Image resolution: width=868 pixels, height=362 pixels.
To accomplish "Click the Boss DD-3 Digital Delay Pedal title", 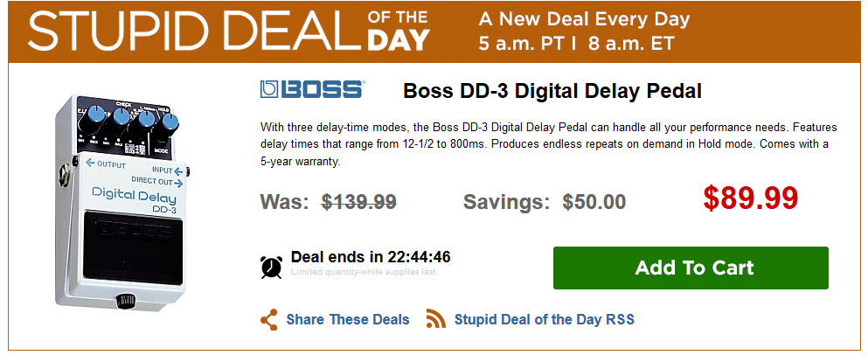I will [552, 91].
